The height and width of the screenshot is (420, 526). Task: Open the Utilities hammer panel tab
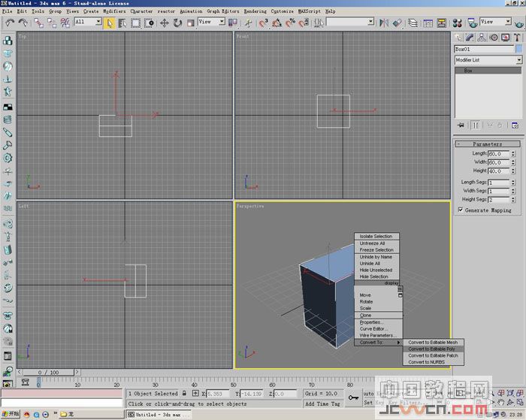(x=518, y=37)
